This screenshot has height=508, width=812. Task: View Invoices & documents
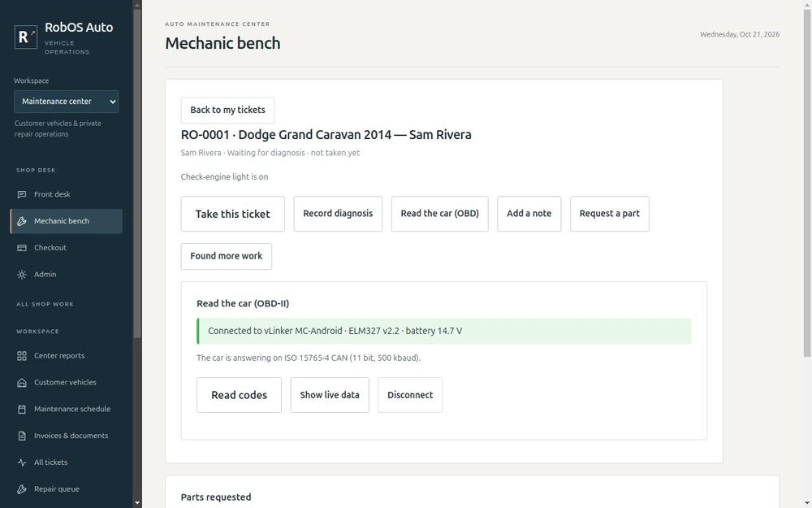[x=67, y=436]
